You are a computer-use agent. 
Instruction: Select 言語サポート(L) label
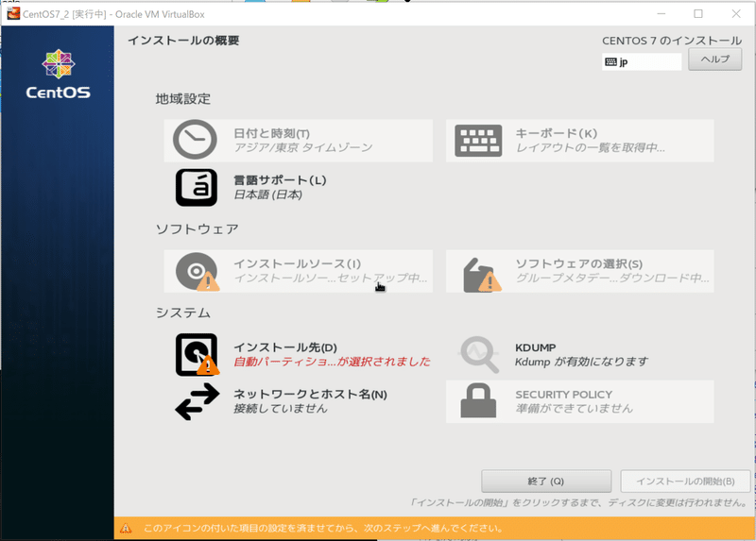tap(280, 180)
